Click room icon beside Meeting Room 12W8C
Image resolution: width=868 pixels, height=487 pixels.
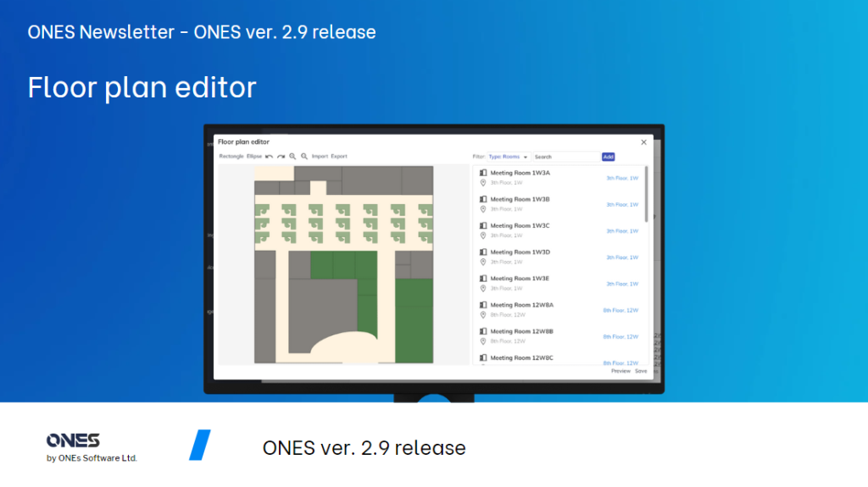pos(483,358)
